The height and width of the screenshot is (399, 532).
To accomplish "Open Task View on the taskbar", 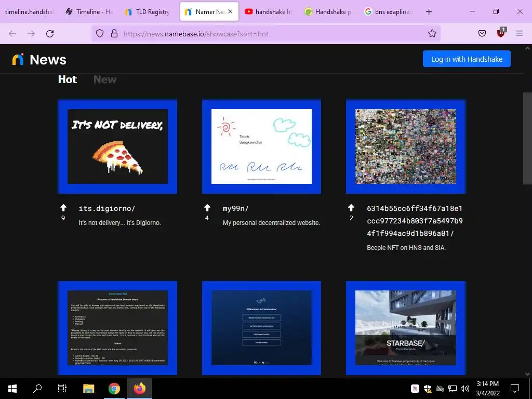I will (62, 389).
